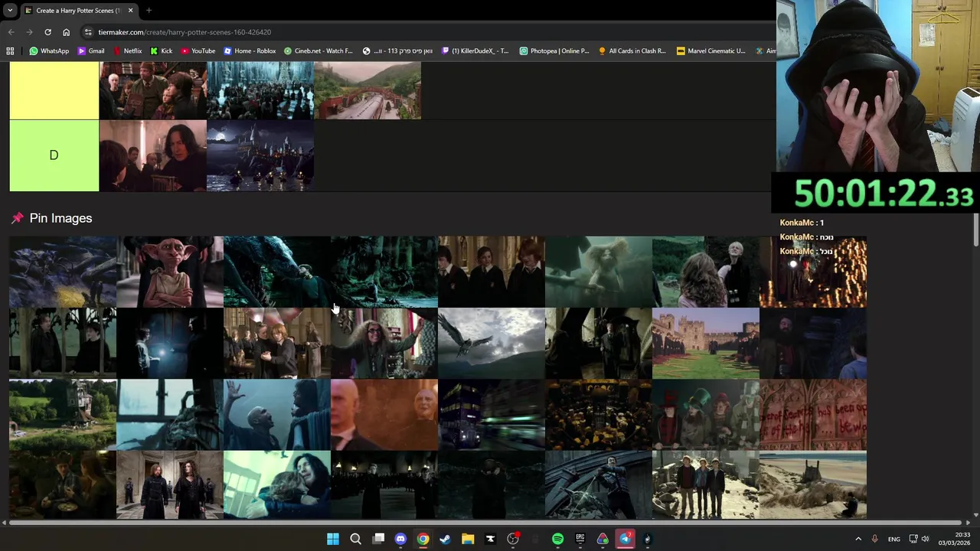This screenshot has width=980, height=551.
Task: Close the Harry Potter Scenes tab
Action: point(130,11)
